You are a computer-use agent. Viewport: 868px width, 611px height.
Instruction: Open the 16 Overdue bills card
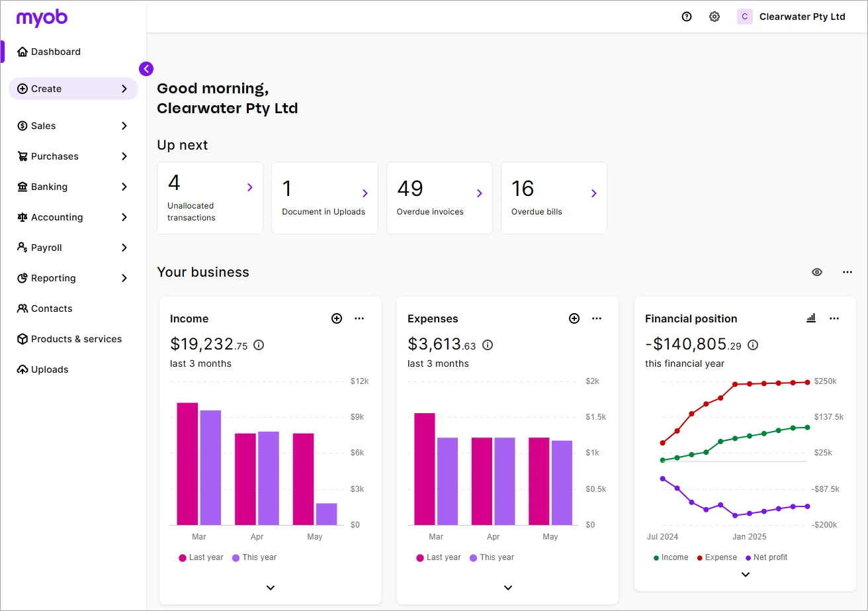point(554,198)
